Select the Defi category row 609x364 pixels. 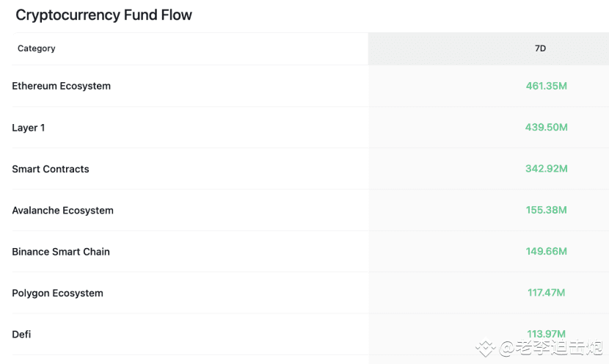(x=22, y=334)
